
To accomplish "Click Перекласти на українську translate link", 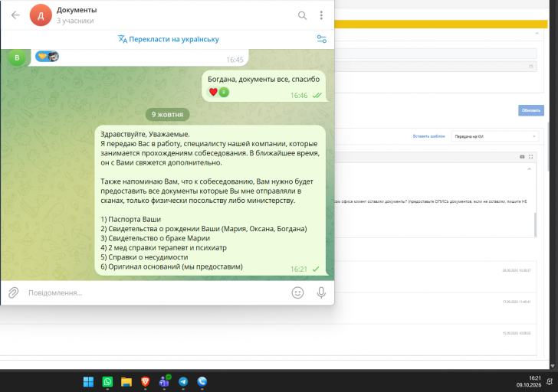I will pos(169,39).
